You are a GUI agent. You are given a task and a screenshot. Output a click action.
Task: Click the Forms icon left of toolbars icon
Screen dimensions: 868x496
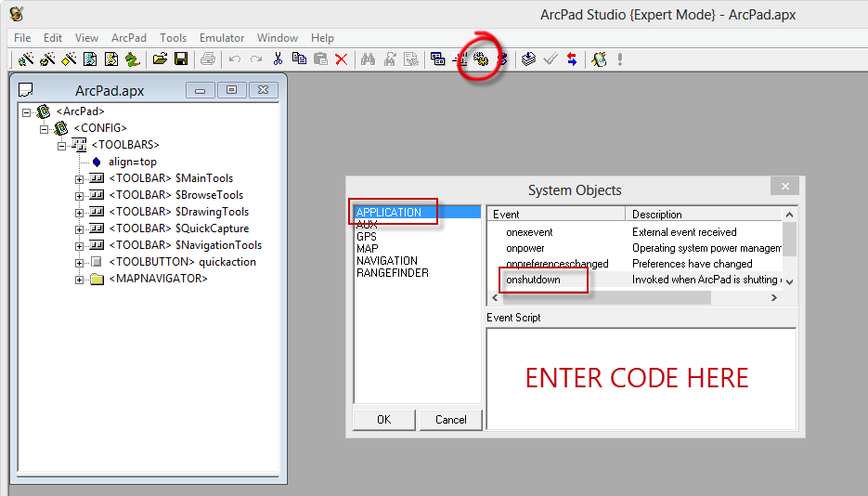click(x=438, y=59)
